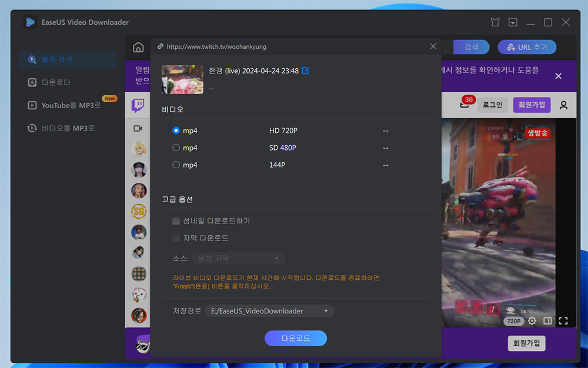
Task: Open the Twitch logo in the sidebar
Action: (x=138, y=105)
